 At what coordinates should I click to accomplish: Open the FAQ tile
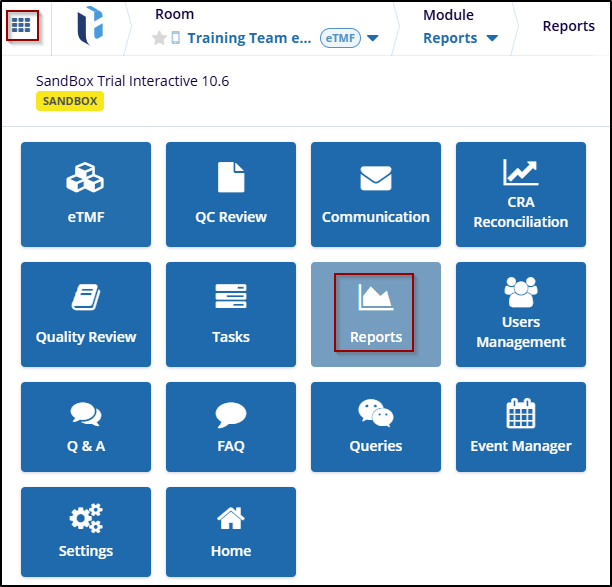(x=231, y=426)
